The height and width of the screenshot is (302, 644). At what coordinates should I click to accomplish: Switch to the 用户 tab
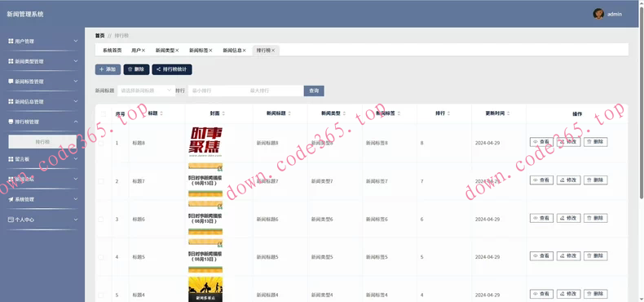click(136, 50)
